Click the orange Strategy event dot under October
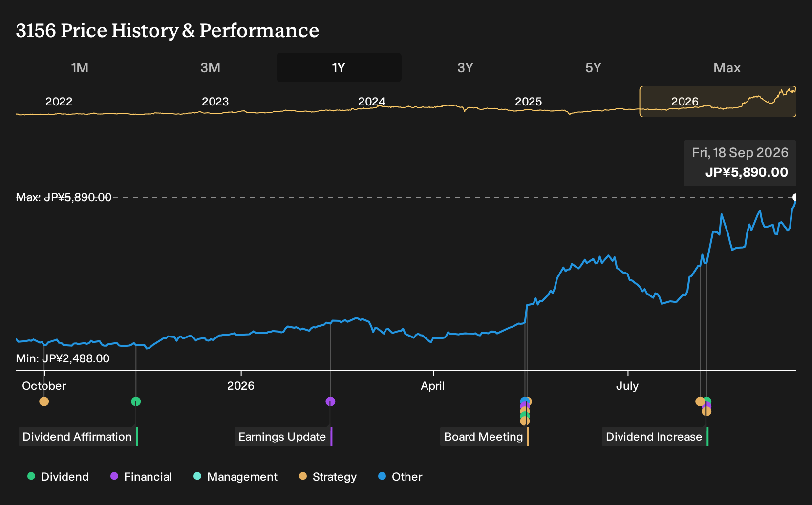The image size is (812, 505). (44, 401)
